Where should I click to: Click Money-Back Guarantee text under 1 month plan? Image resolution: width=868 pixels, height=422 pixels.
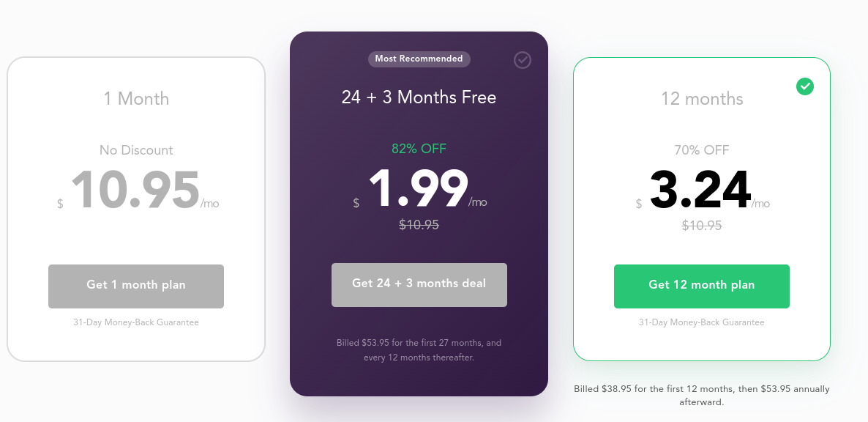pos(136,322)
